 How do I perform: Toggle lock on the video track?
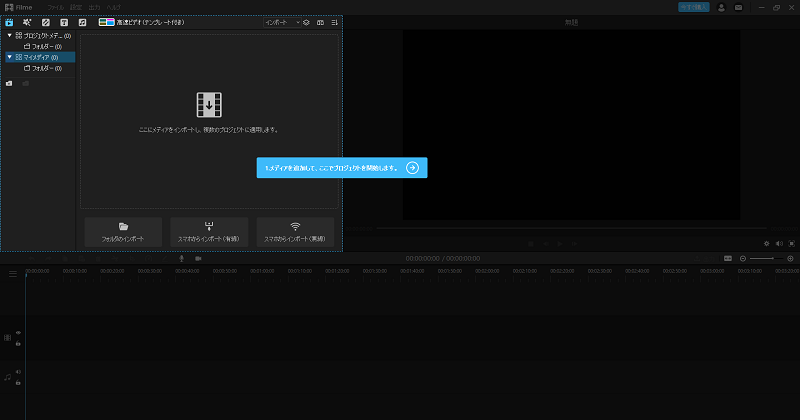(x=18, y=343)
